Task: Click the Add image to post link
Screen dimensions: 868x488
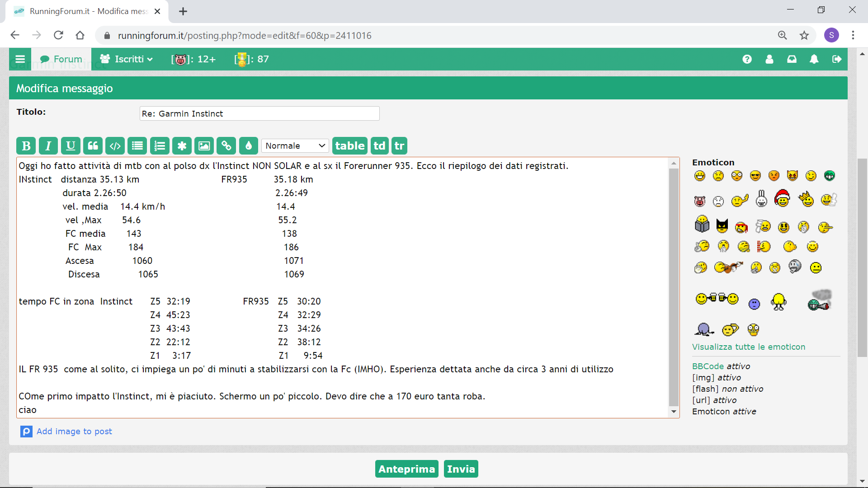Action: (x=74, y=432)
